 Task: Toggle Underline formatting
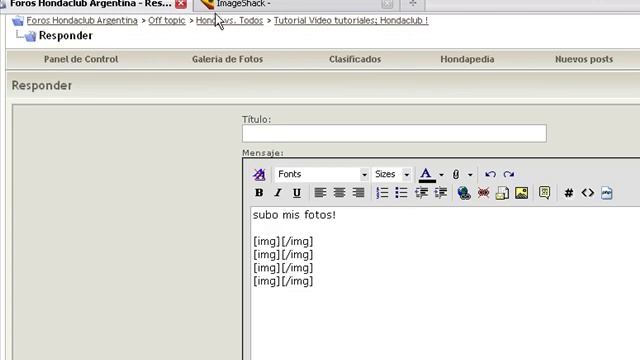point(297,193)
